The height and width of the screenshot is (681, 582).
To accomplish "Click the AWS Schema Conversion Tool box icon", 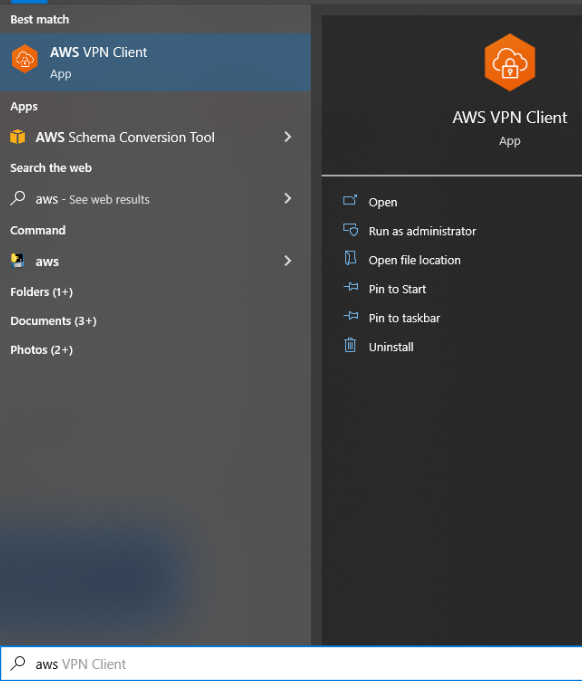I will (18, 137).
